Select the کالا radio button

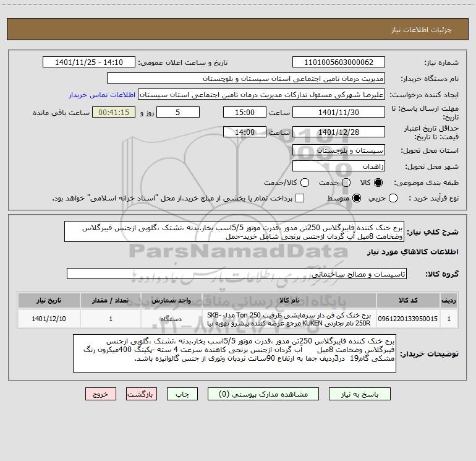click(378, 183)
